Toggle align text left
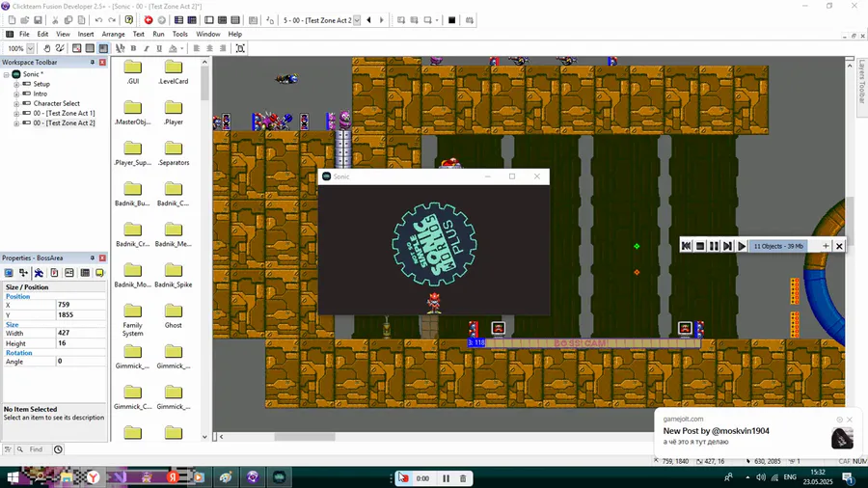 click(x=197, y=48)
